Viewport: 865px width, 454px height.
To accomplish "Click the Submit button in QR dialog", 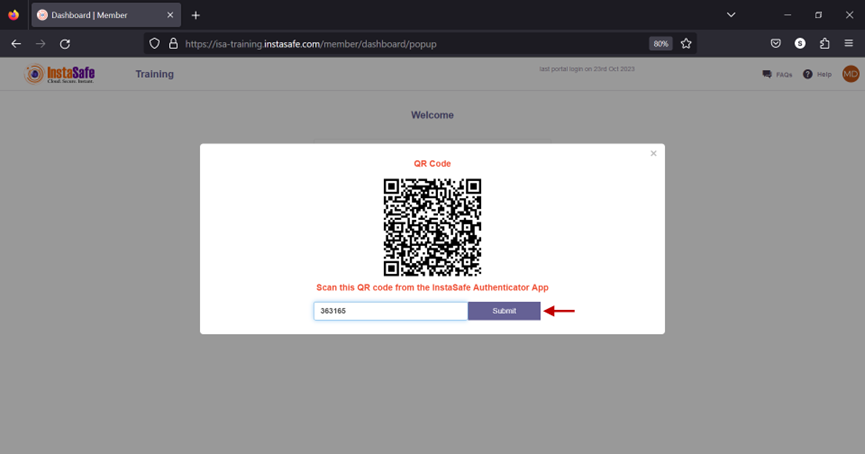I will tap(504, 311).
